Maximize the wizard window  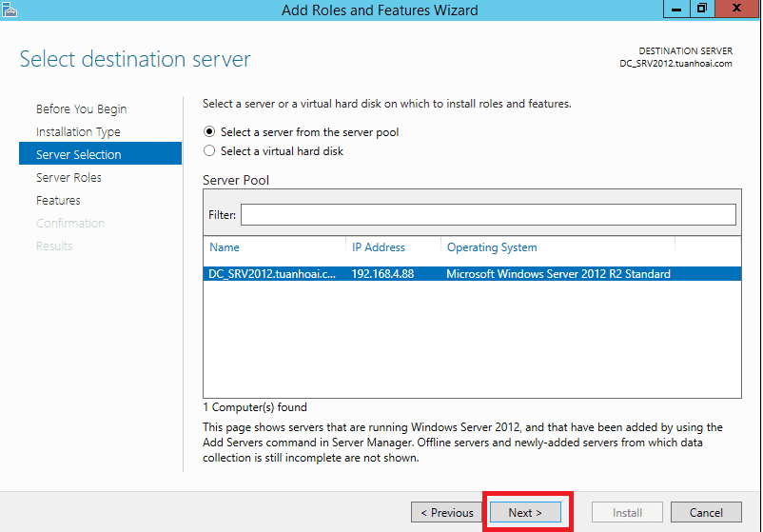click(702, 9)
